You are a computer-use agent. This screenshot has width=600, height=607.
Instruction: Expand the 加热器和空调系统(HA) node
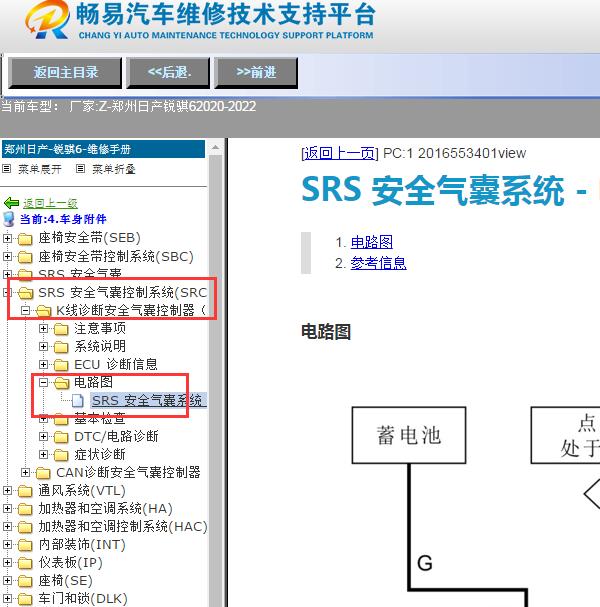click(x=7, y=509)
